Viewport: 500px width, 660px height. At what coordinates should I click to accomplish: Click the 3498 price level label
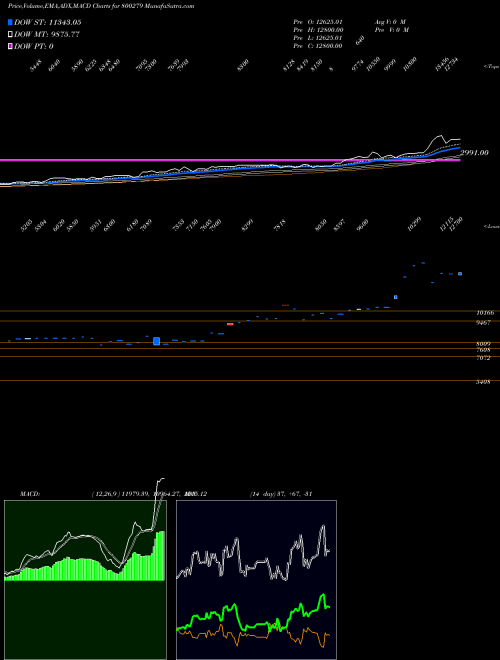pyautogui.click(x=483, y=382)
